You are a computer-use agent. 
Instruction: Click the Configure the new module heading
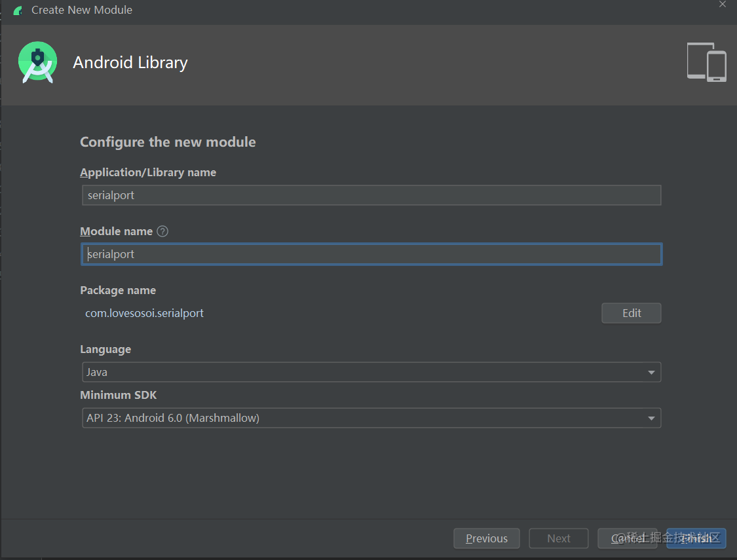[x=168, y=141]
